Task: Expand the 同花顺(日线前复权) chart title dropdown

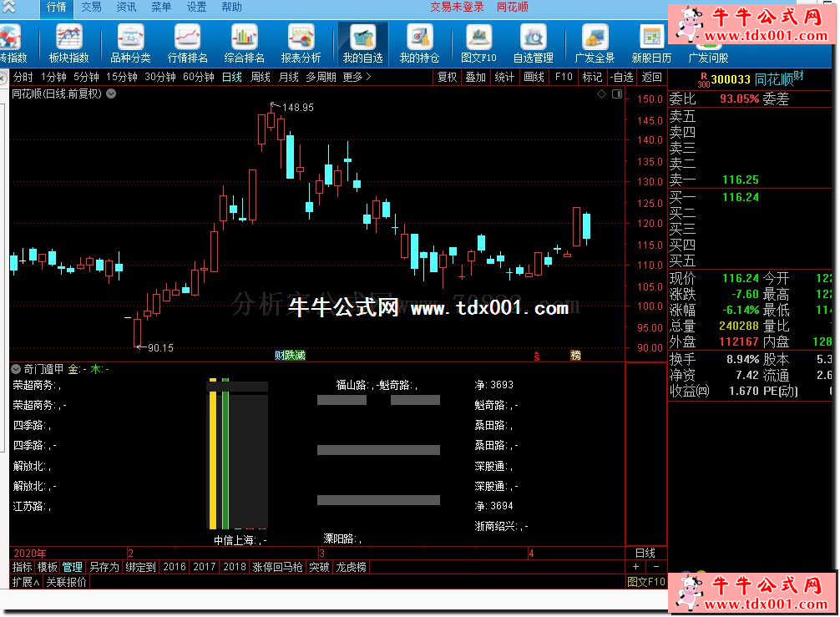Action: 111,94
